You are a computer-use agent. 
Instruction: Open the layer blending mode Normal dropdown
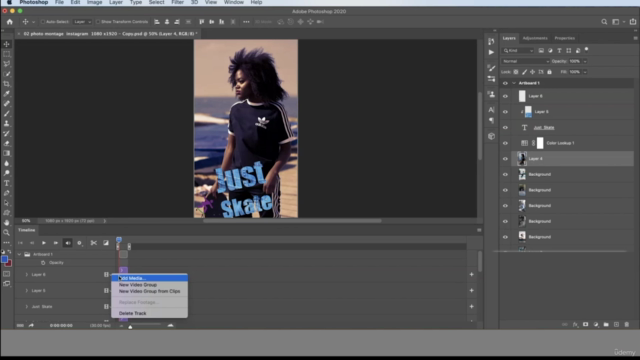[x=525, y=61]
